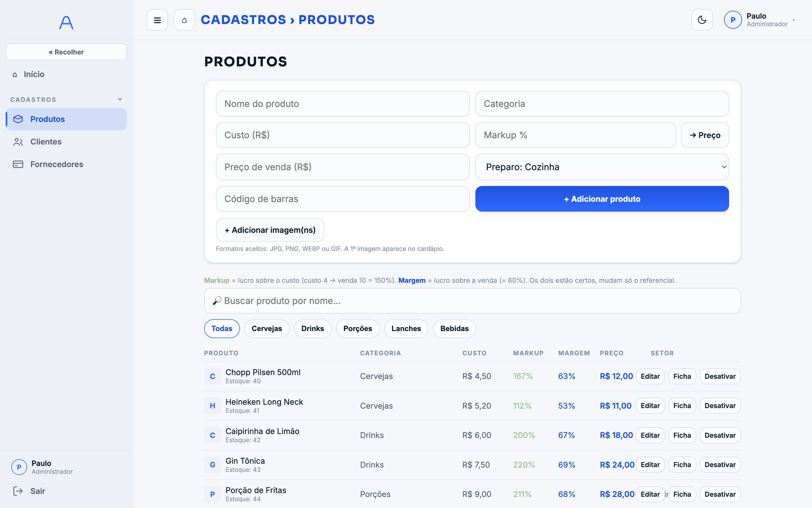Click the Sair logout icon

point(18,491)
